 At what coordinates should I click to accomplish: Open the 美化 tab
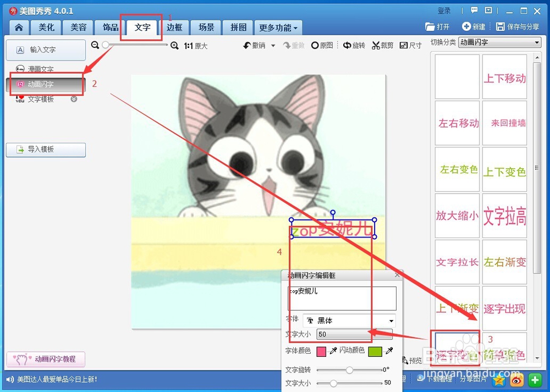coord(46,27)
